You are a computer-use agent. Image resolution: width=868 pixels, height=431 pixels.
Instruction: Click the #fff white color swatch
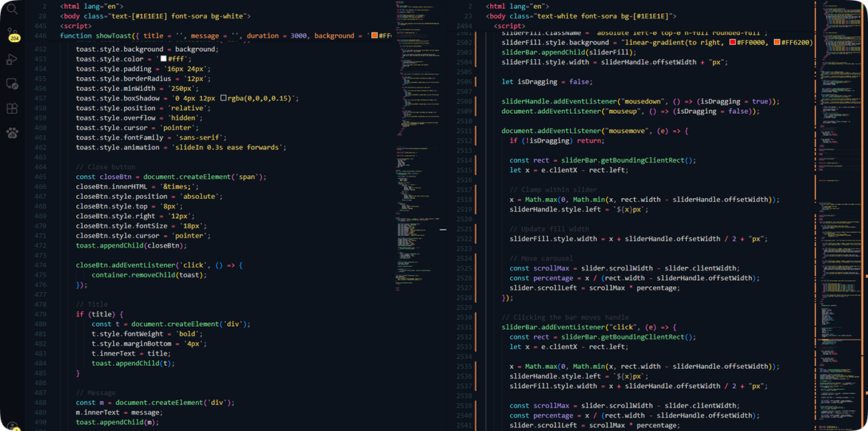[x=163, y=59]
